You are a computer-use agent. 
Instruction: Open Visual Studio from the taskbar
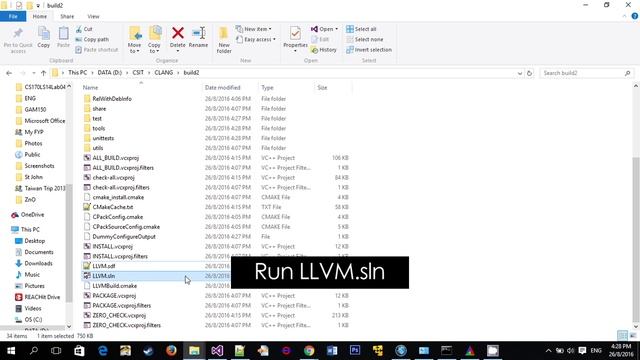pos(217,351)
